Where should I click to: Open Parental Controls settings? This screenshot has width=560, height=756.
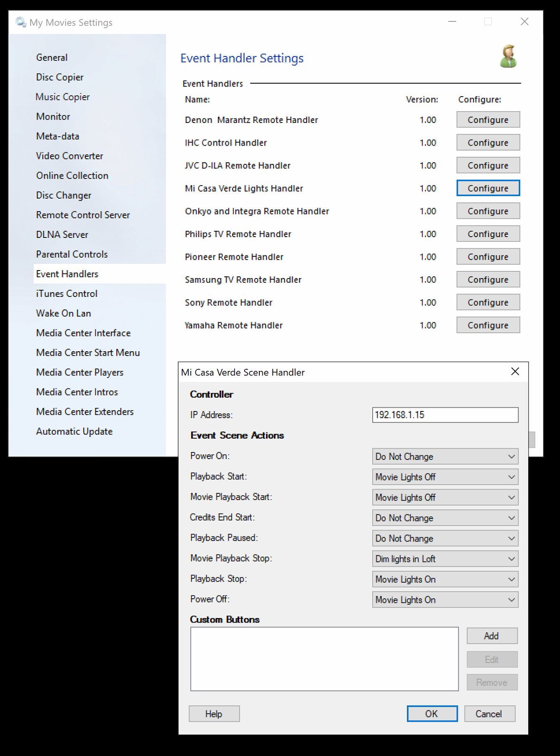point(72,254)
